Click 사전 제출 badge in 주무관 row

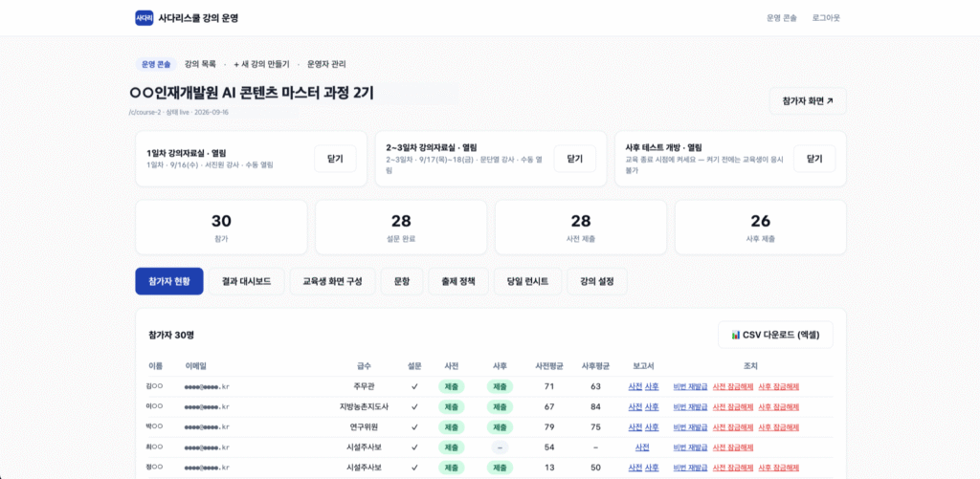coord(452,386)
